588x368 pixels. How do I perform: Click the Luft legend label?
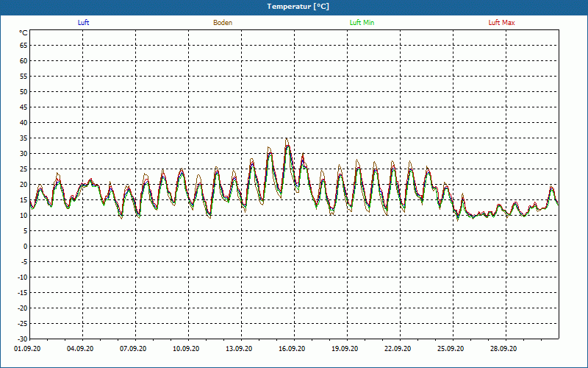(x=83, y=23)
